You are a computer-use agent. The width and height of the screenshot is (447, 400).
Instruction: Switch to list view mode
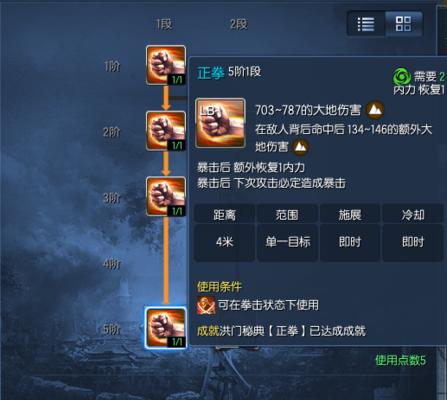click(x=366, y=24)
